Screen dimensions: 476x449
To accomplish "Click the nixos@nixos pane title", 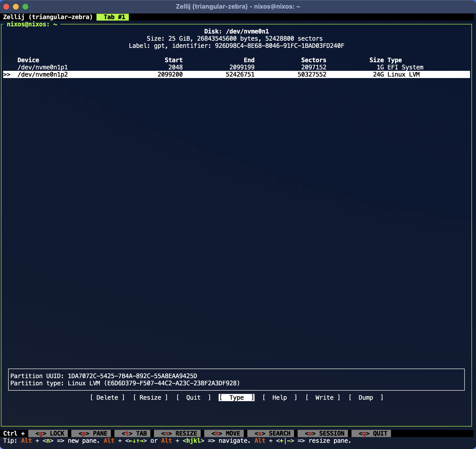I will click(x=32, y=24).
